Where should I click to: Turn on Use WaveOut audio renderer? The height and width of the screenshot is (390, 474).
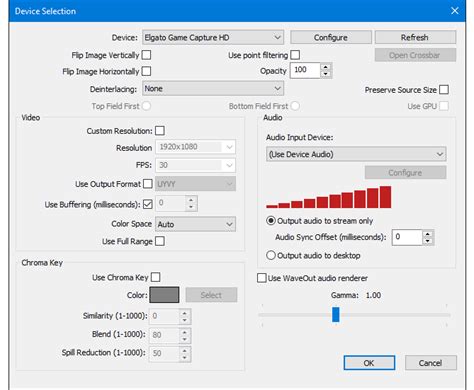[x=262, y=278]
